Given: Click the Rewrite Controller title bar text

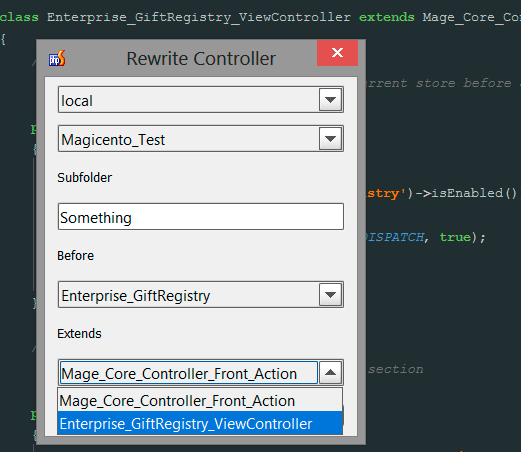Looking at the screenshot, I should [201, 59].
